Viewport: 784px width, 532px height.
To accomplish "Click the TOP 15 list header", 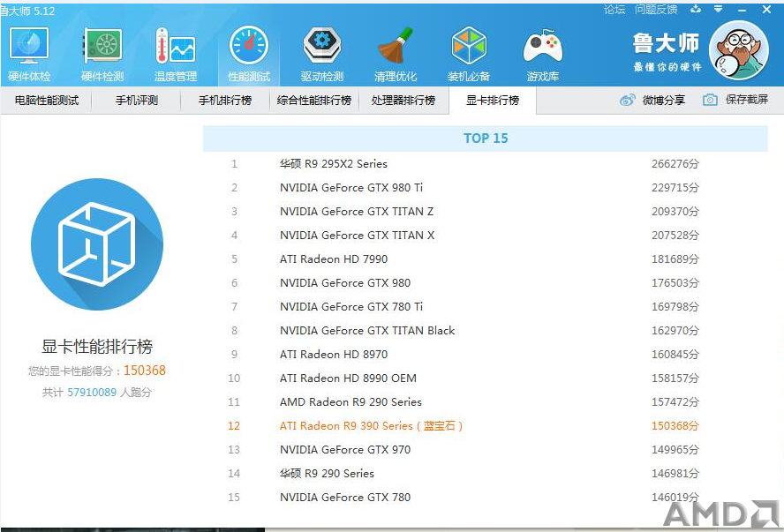I will (486, 139).
